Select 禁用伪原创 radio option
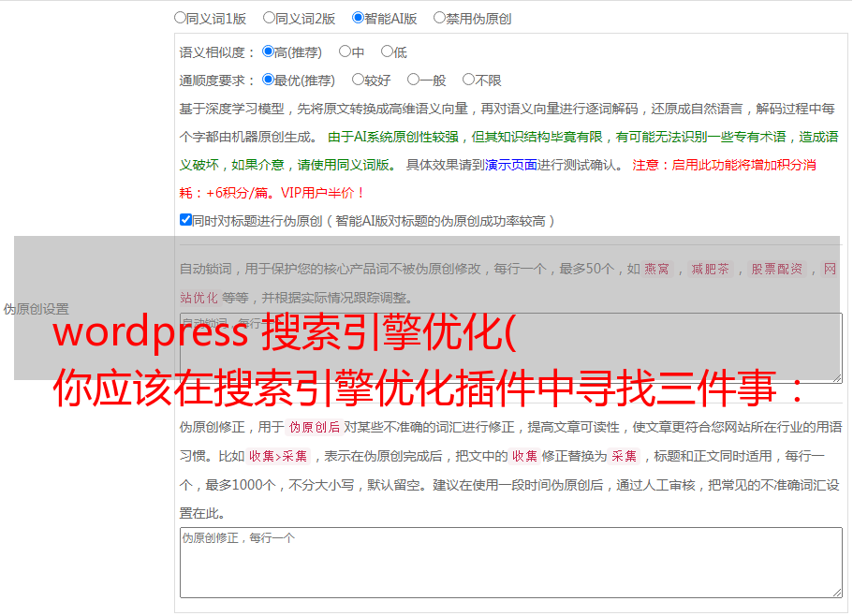Screen dimensions: 853x616 (x=439, y=18)
